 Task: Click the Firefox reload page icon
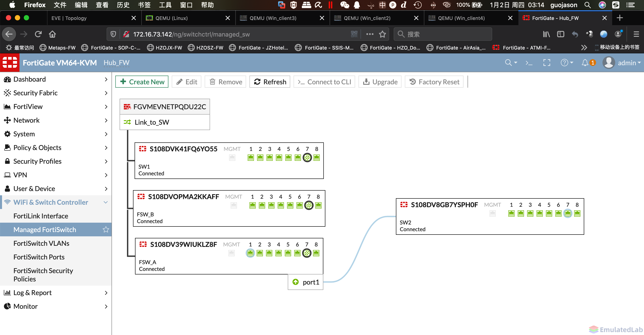(38, 34)
